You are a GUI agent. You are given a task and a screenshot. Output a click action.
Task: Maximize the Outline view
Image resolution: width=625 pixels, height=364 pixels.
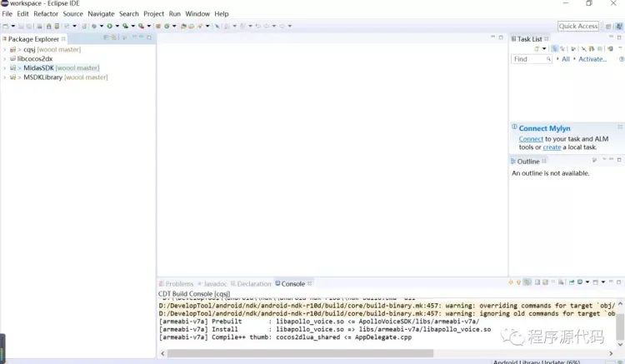tap(619, 160)
